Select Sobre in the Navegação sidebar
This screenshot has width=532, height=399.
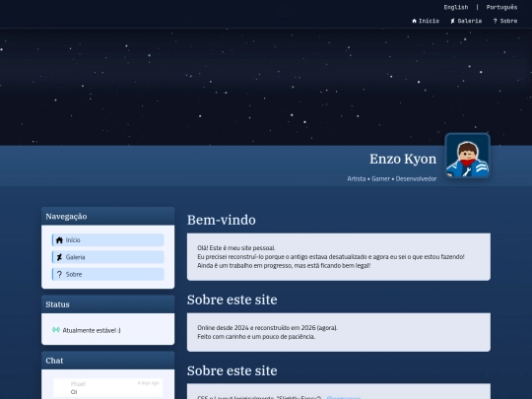pos(108,274)
